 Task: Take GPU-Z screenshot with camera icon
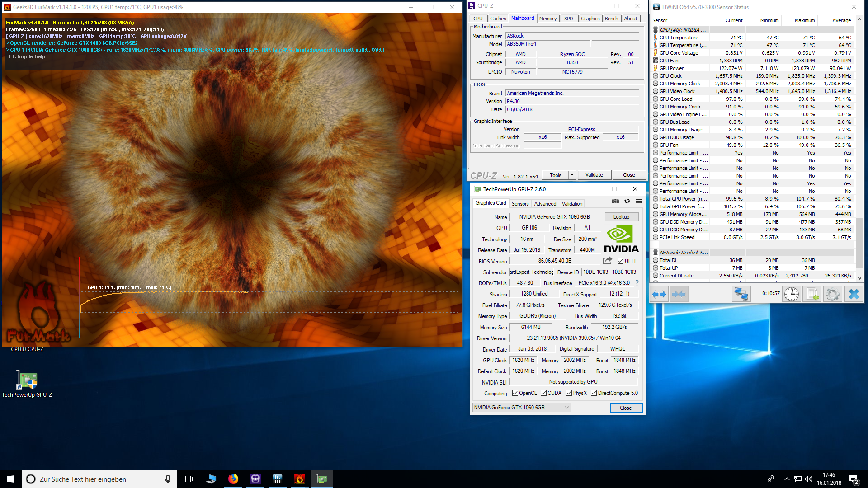coord(615,202)
